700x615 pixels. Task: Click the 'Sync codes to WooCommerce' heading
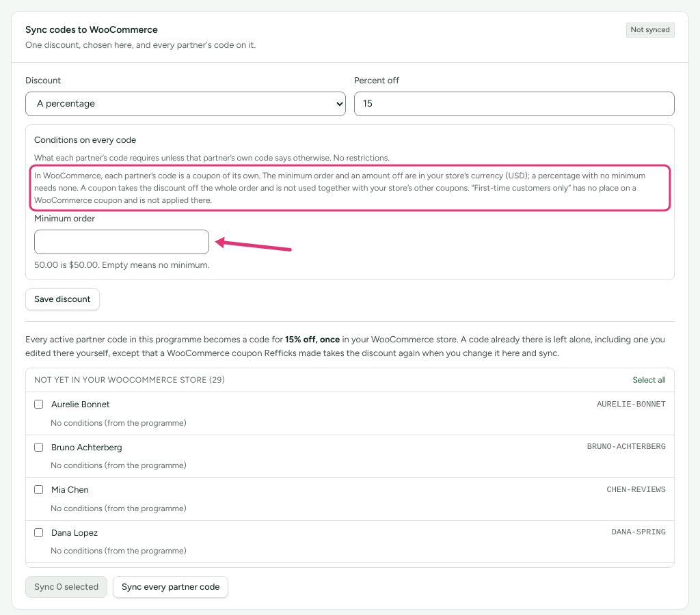pyautogui.click(x=92, y=29)
